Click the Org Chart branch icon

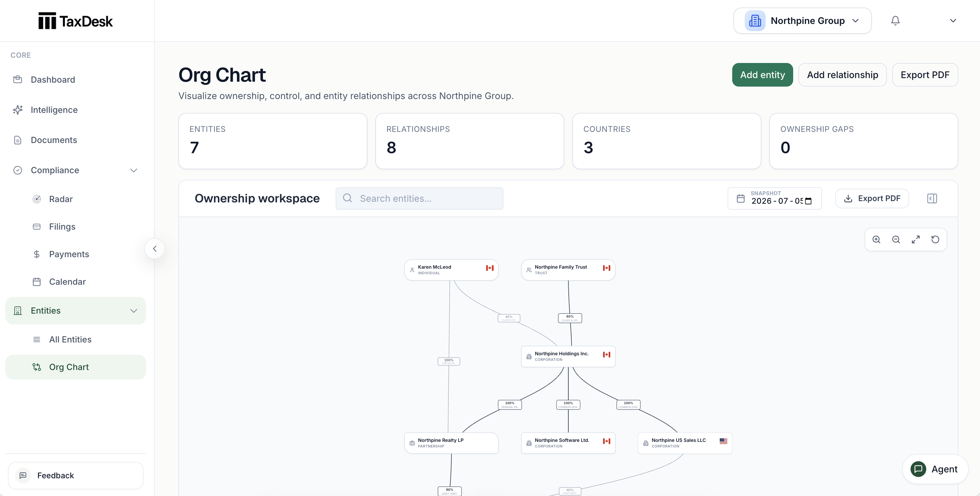(36, 367)
